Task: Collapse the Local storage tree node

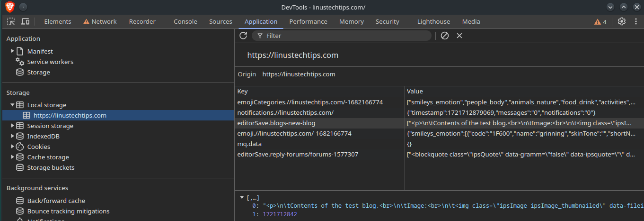Action: [x=13, y=105]
